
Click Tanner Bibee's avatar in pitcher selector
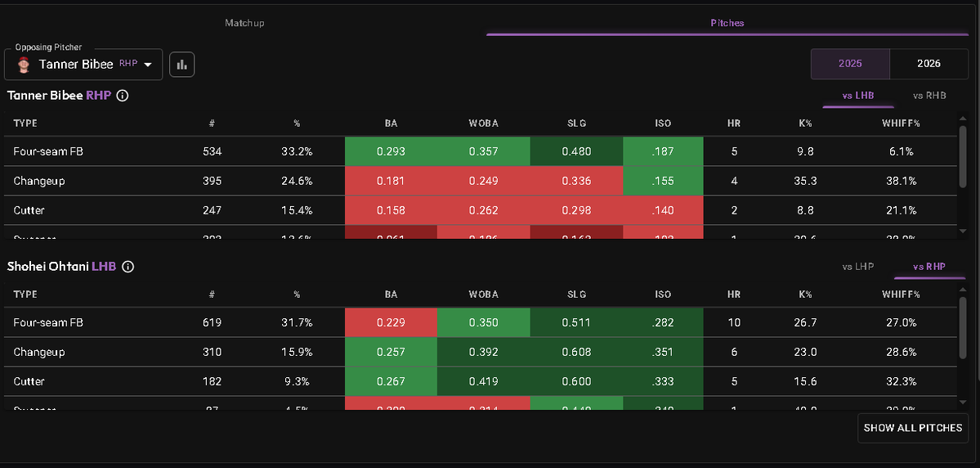click(x=24, y=65)
